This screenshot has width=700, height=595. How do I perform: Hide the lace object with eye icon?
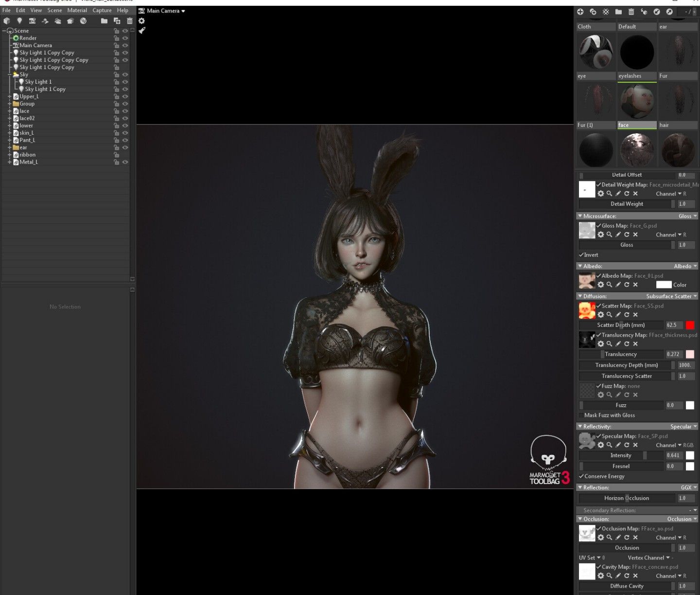click(x=125, y=111)
